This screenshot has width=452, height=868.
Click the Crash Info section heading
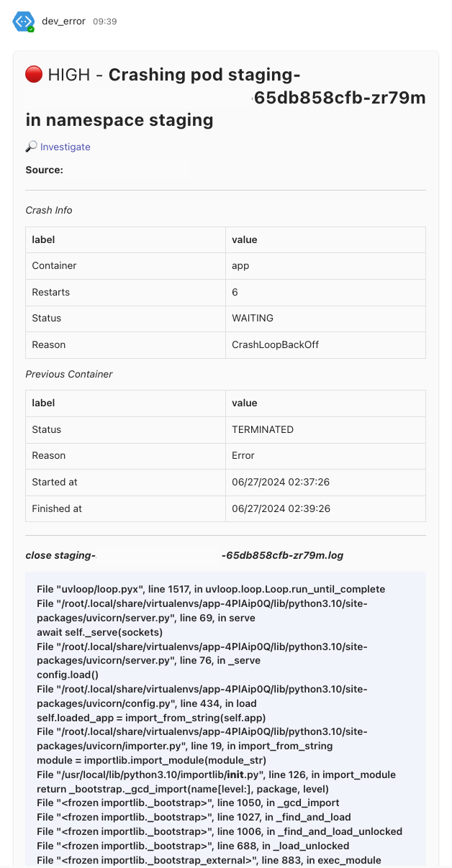point(48,210)
